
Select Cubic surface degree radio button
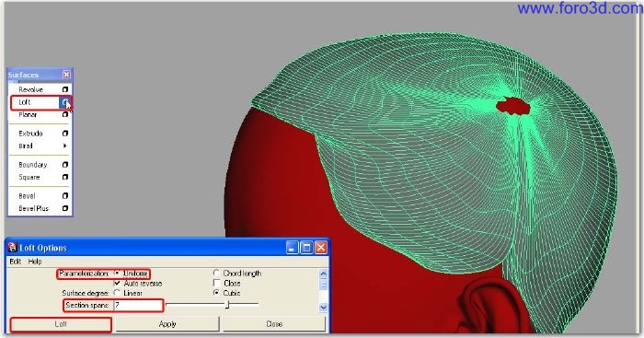tap(216, 293)
